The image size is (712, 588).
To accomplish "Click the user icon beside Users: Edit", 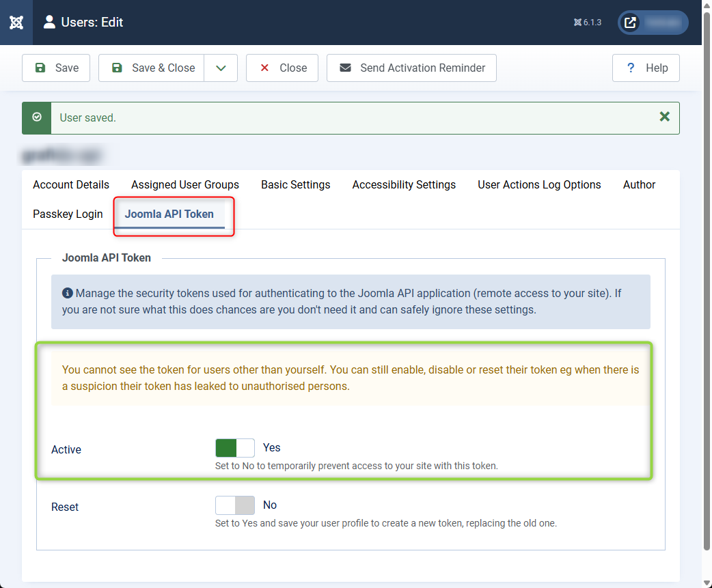I will point(49,23).
